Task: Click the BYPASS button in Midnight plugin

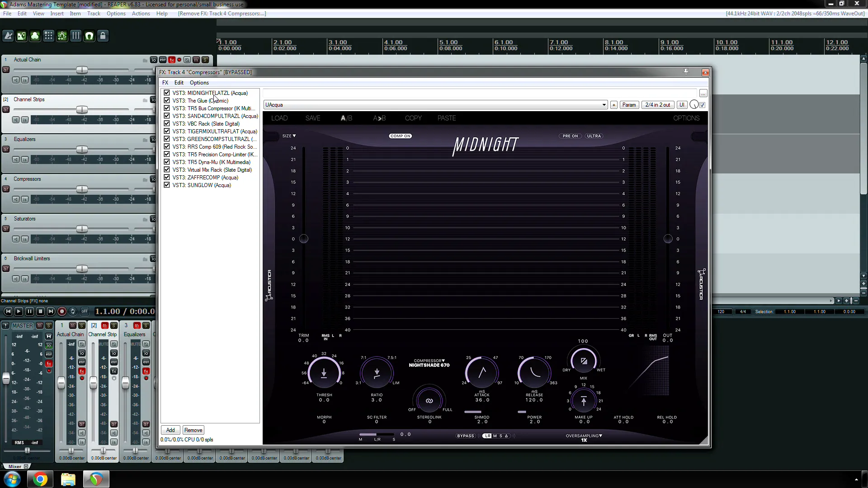Action: (x=466, y=436)
